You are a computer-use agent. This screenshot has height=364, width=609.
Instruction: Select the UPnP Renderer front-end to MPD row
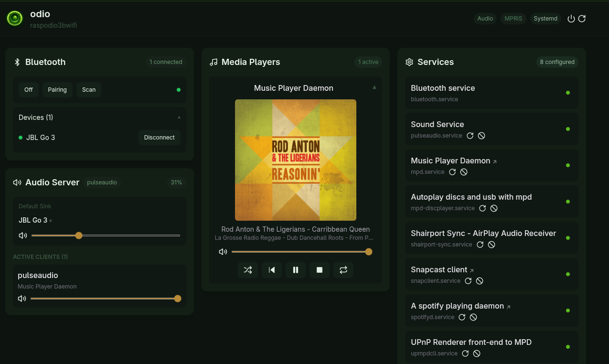click(x=491, y=347)
